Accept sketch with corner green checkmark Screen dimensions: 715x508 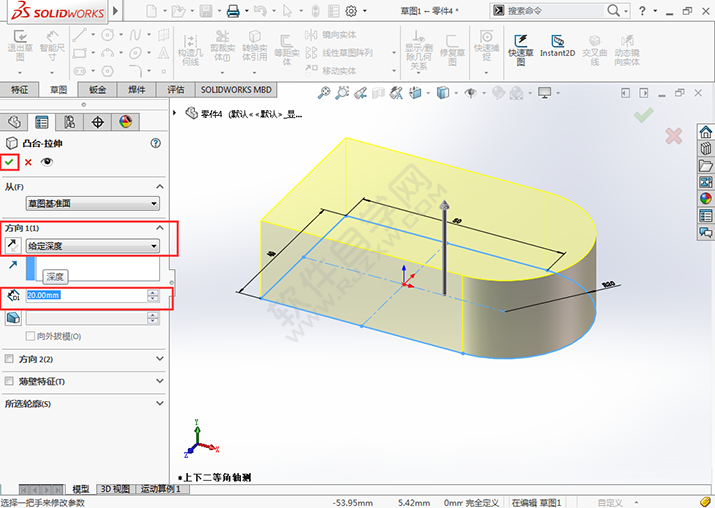(643, 115)
